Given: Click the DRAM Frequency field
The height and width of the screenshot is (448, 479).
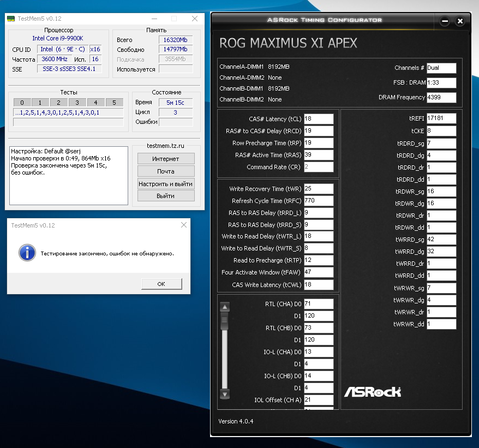Looking at the screenshot, I should click(441, 97).
